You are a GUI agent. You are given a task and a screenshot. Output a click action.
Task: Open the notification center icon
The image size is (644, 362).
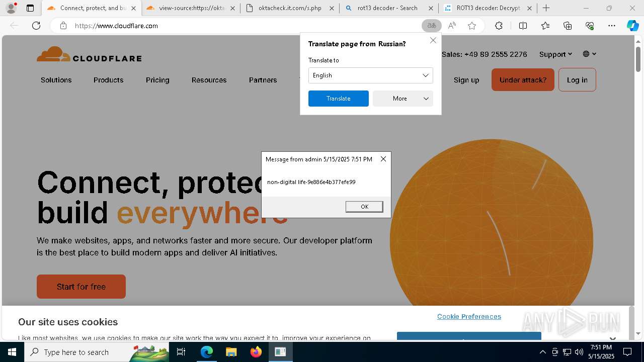coord(627,352)
